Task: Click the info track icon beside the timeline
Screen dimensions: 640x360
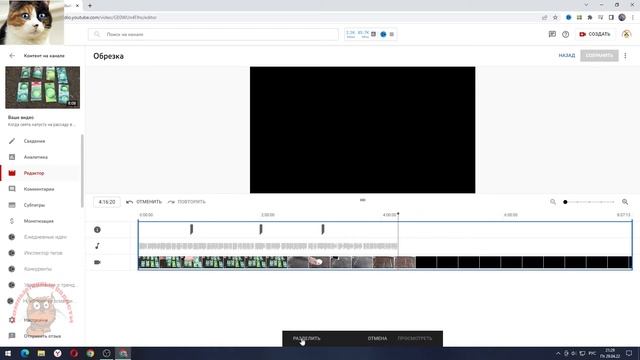Action: click(x=97, y=230)
